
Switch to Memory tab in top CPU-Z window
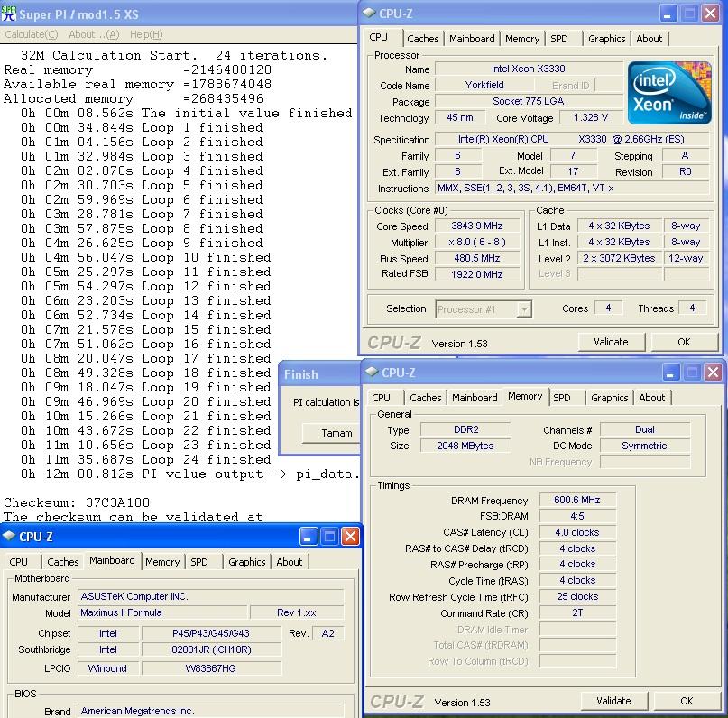coord(521,39)
